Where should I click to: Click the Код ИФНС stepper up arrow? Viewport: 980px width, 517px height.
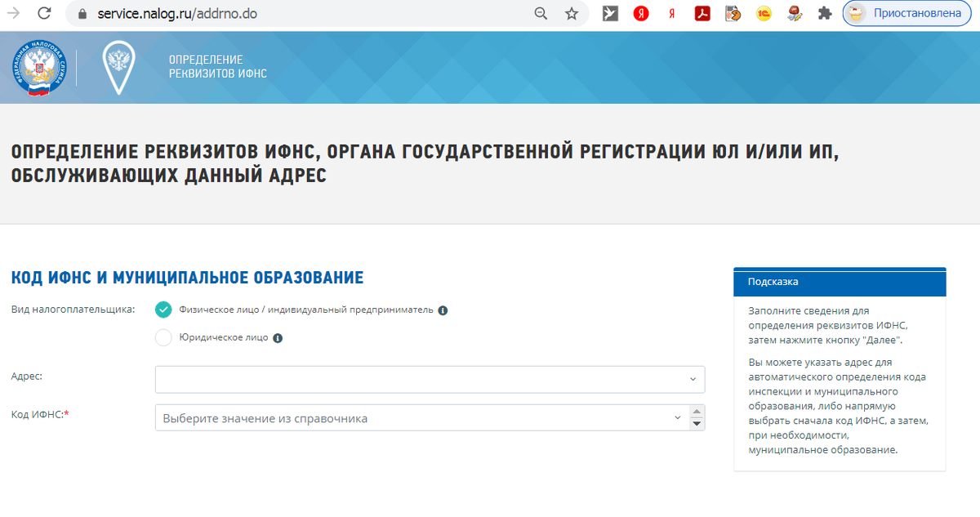[697, 411]
